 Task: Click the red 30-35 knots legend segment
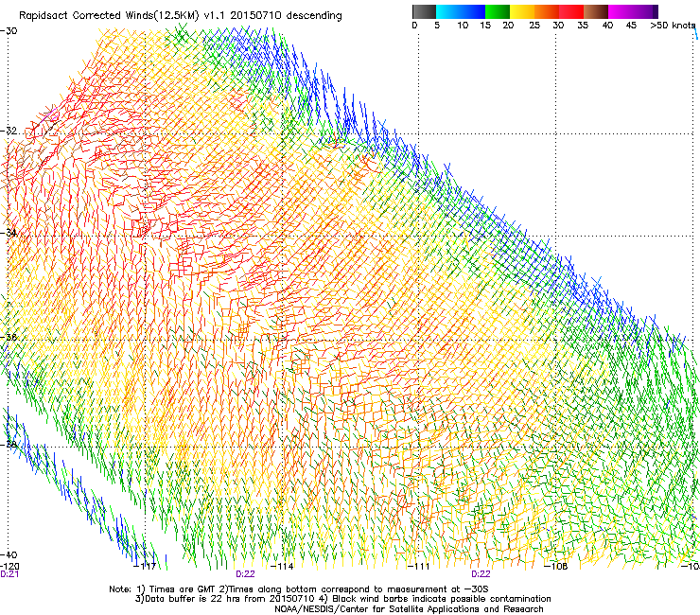pos(571,11)
